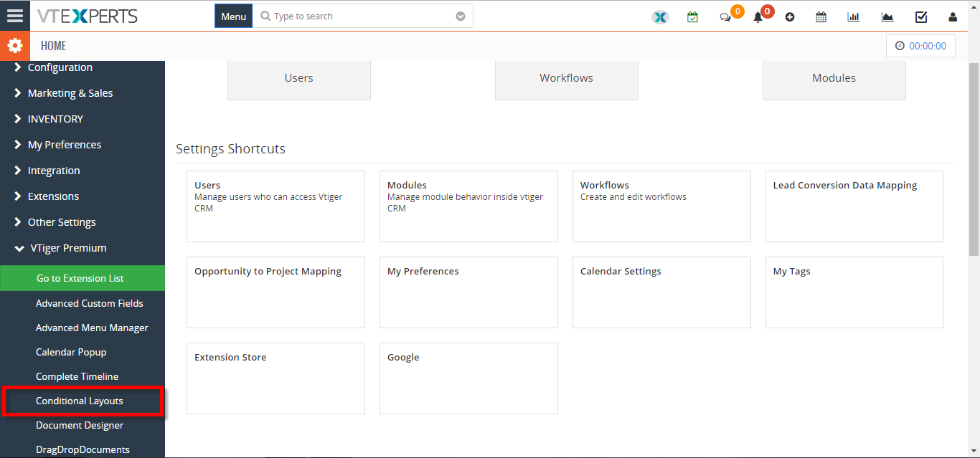
Task: Focus the Type to search field
Action: pyautogui.click(x=362, y=16)
